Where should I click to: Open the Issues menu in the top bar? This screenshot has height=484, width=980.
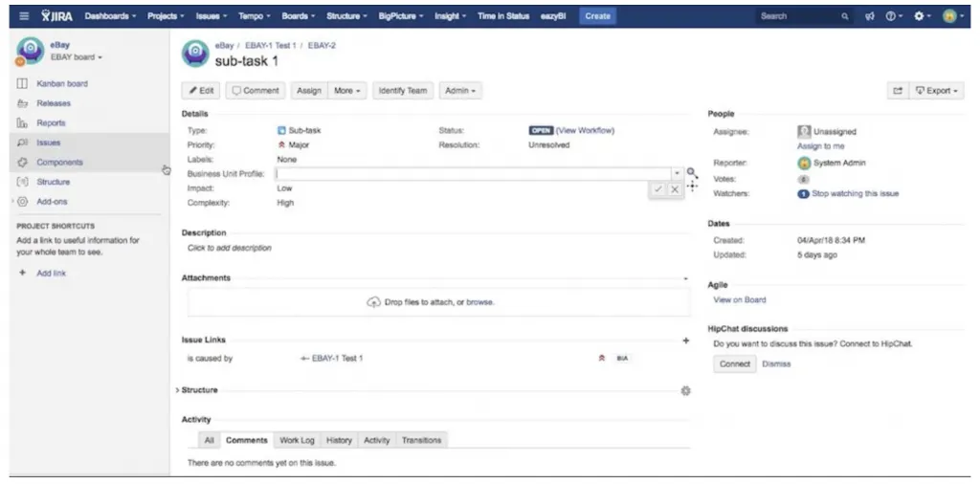pos(212,16)
